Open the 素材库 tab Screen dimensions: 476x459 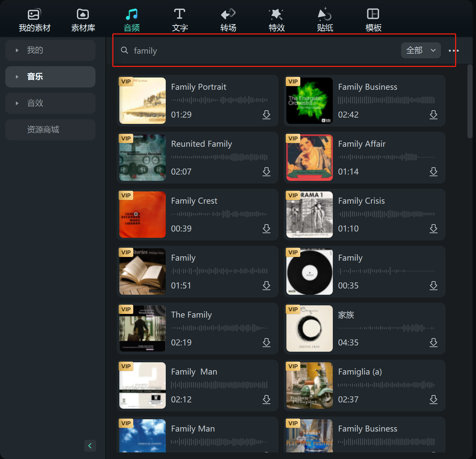point(83,20)
